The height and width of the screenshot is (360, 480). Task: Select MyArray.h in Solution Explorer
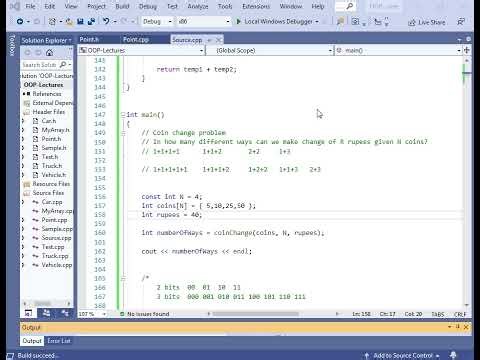point(55,130)
